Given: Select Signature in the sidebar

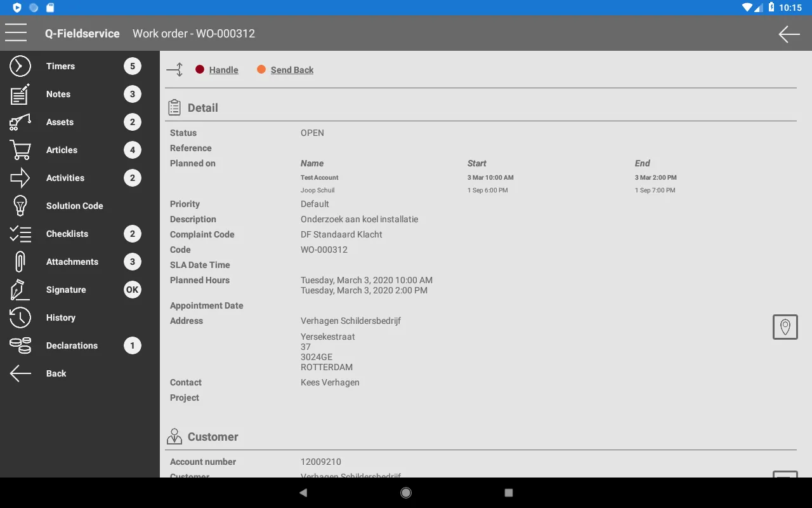Looking at the screenshot, I should [80, 290].
